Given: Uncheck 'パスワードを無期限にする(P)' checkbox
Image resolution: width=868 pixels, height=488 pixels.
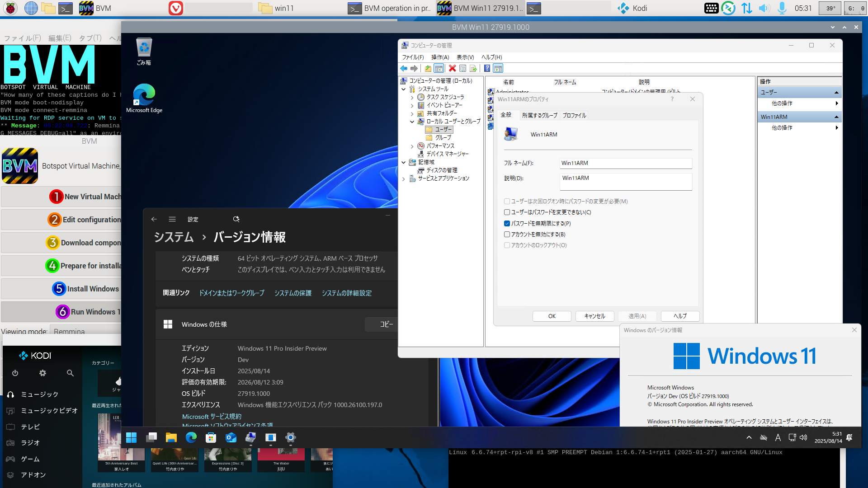Looking at the screenshot, I should tap(507, 223).
